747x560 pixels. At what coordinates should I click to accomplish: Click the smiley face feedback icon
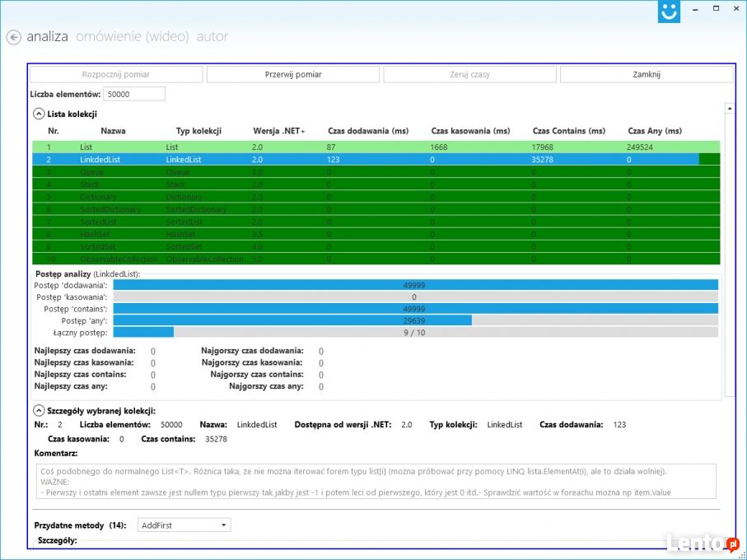point(669,12)
